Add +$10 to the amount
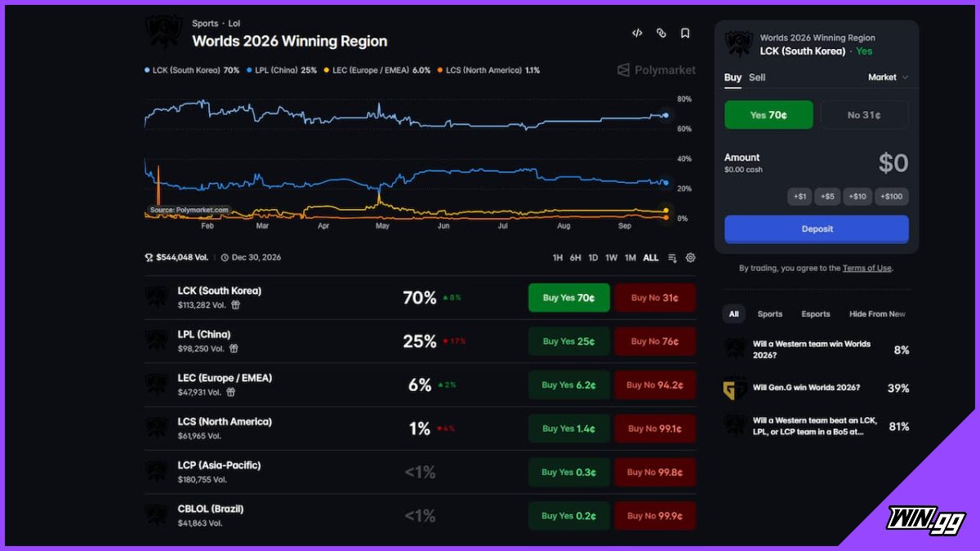 click(857, 197)
